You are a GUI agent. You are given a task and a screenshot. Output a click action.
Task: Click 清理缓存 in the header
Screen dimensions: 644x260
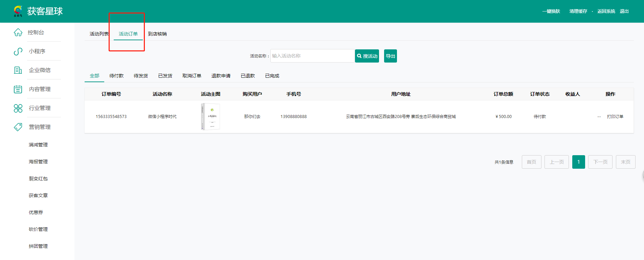[x=578, y=11]
